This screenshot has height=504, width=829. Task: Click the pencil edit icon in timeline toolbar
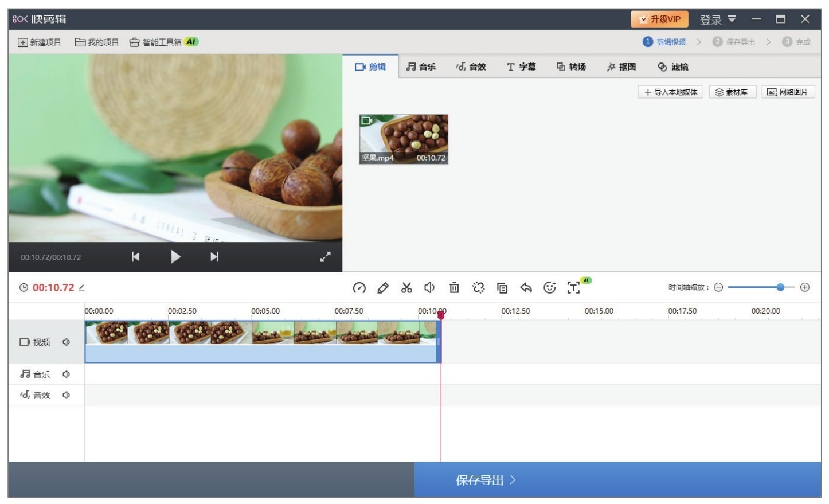[x=383, y=288]
